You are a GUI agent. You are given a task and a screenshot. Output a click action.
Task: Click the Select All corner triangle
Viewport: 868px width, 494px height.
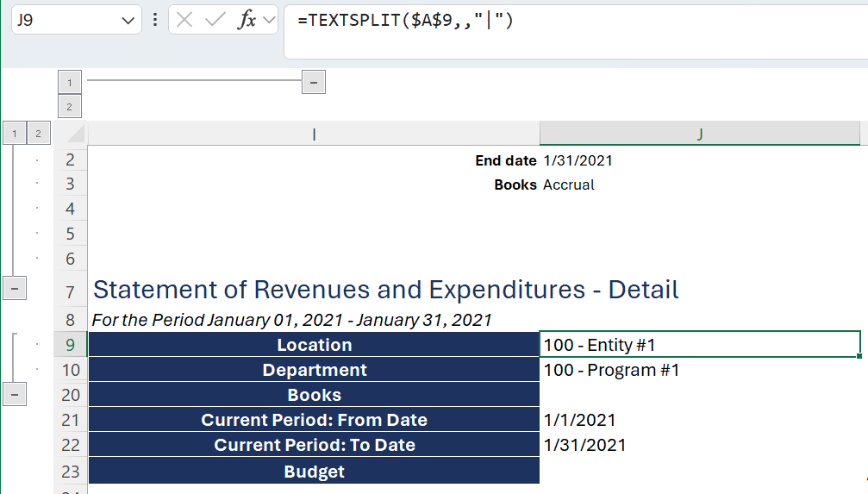coord(76,134)
